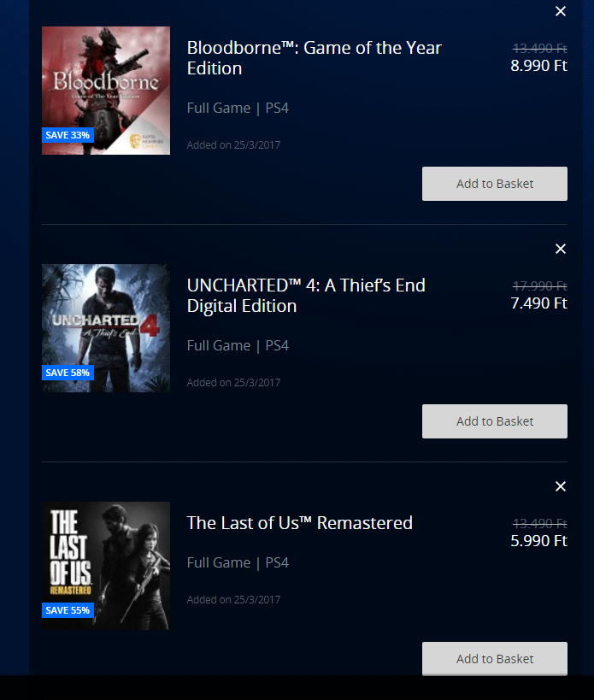Viewport: 594px width, 700px height.
Task: Add The Last of Us Remastered to basket
Action: pos(495,658)
